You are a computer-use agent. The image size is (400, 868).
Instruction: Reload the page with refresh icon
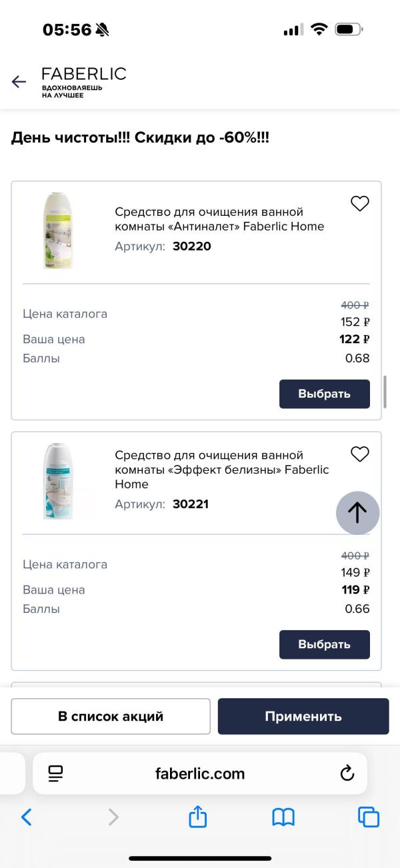pyautogui.click(x=347, y=773)
